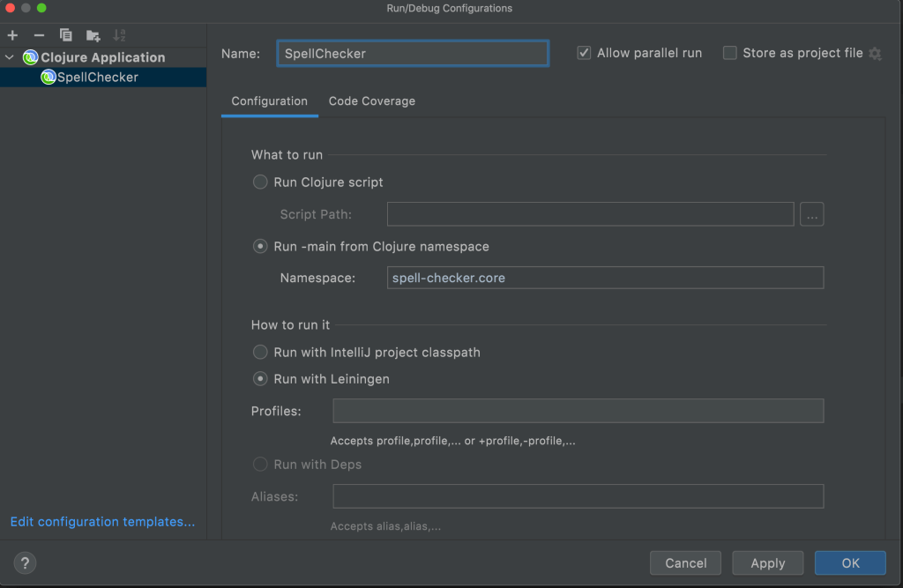This screenshot has width=903, height=588.
Task: Click the Add New Configuration plus icon
Action: pyautogui.click(x=12, y=35)
